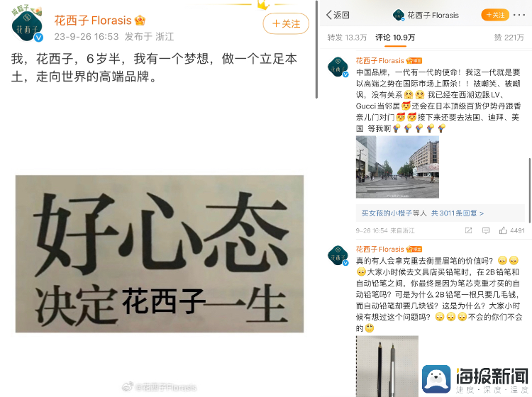532x397 pixels.
Task: Click the 海报新闻 seal logo icon
Action: click(436, 379)
